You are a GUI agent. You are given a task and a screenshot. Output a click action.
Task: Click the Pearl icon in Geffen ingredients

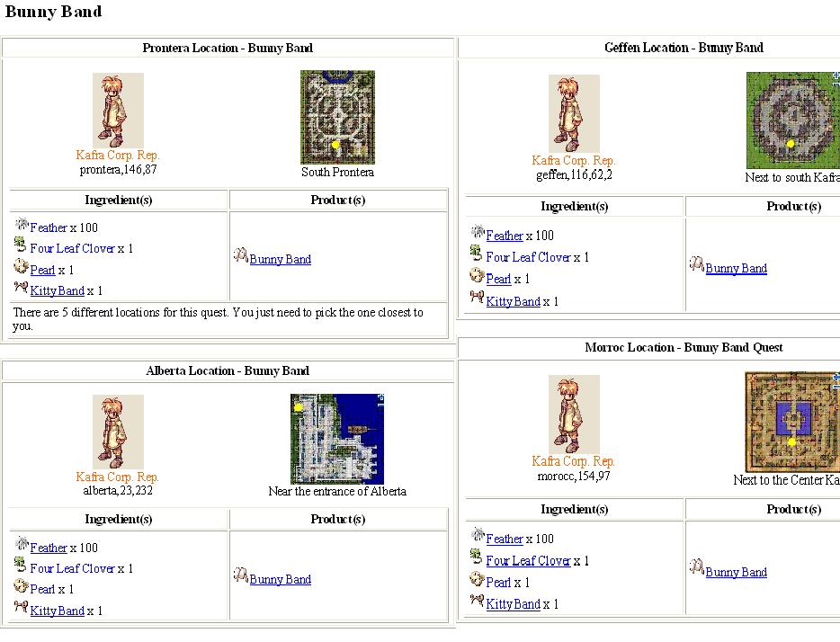click(x=477, y=275)
